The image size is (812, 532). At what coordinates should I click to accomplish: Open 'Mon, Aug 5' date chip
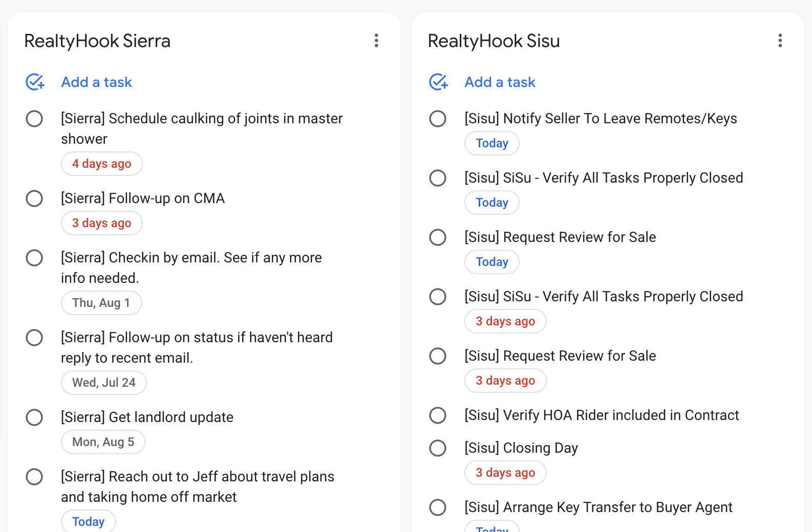click(103, 442)
